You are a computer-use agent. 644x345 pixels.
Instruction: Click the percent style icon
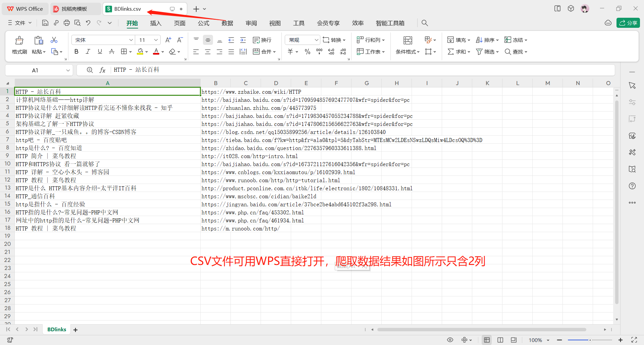click(308, 52)
